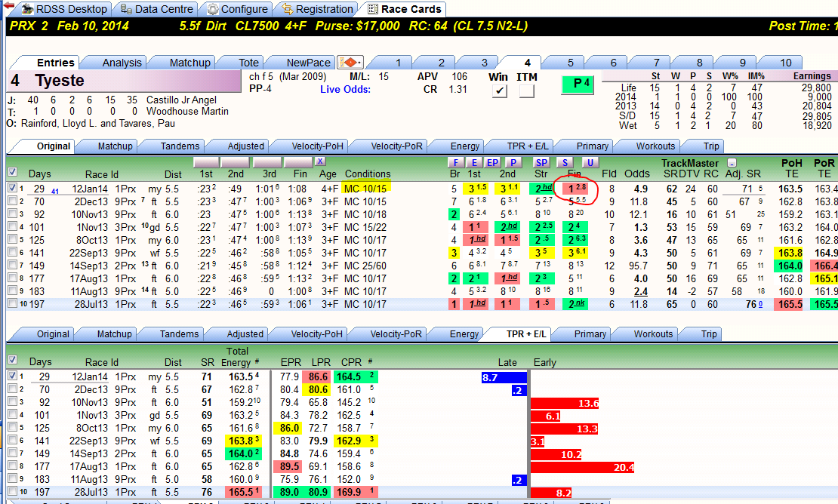Click the Live Odds label
The width and height of the screenshot is (838, 504).
pyautogui.click(x=345, y=90)
